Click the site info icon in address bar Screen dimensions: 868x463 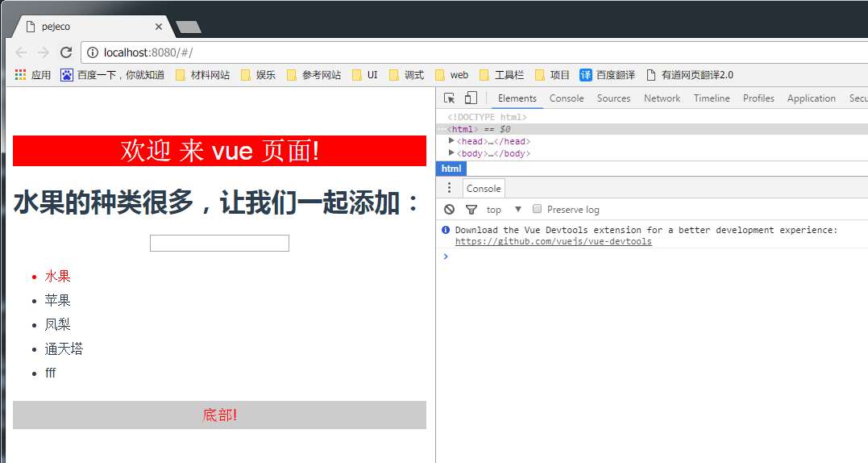(93, 52)
